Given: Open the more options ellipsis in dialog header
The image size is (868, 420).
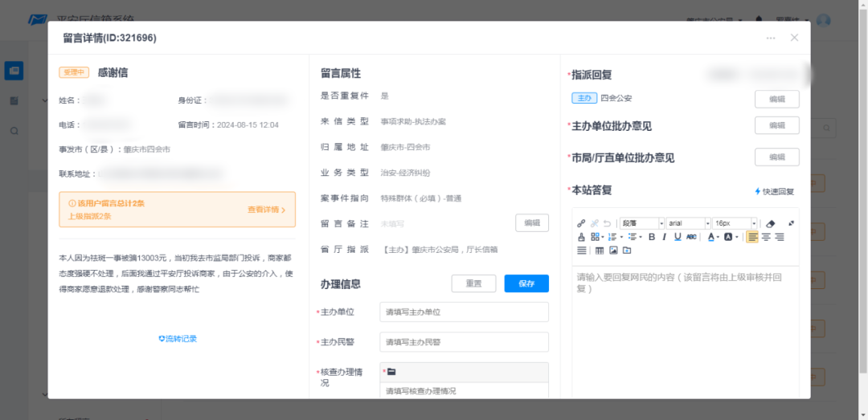Looking at the screenshot, I should [x=771, y=38].
